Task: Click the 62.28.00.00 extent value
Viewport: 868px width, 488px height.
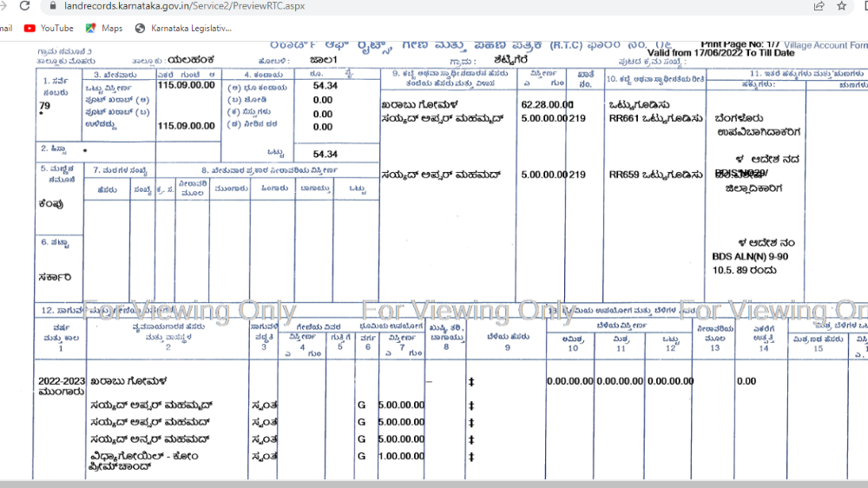Action: tap(547, 104)
